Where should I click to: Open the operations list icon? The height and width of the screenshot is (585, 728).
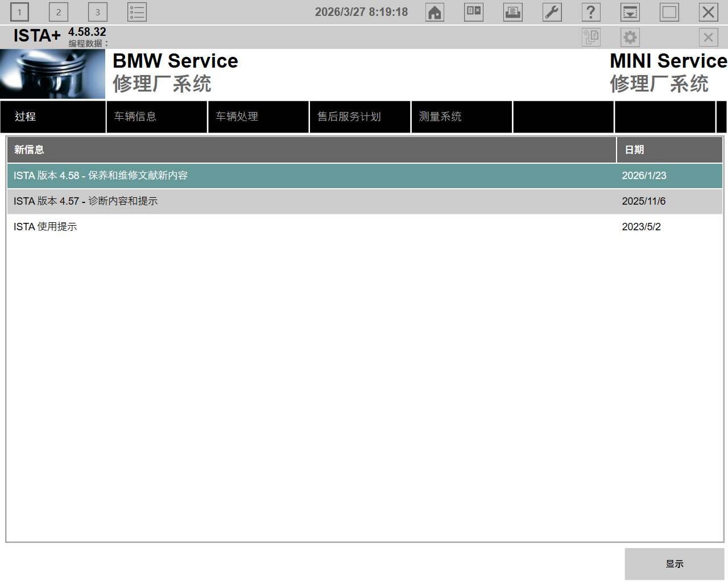click(136, 12)
